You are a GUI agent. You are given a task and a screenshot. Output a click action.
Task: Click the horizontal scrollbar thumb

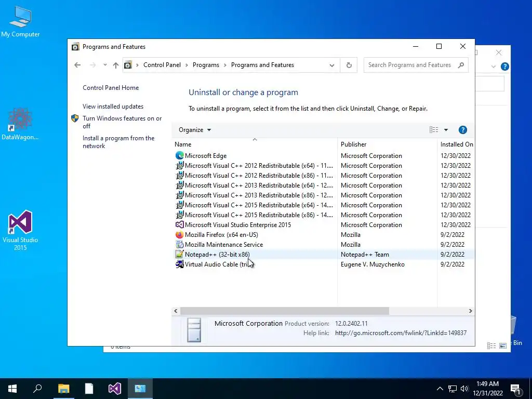click(285, 311)
